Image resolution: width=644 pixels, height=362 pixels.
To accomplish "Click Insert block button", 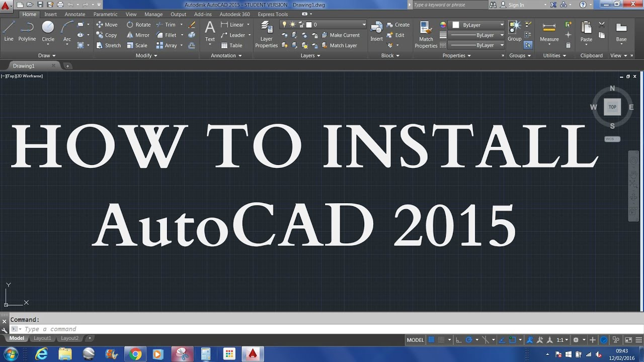I will point(376,31).
